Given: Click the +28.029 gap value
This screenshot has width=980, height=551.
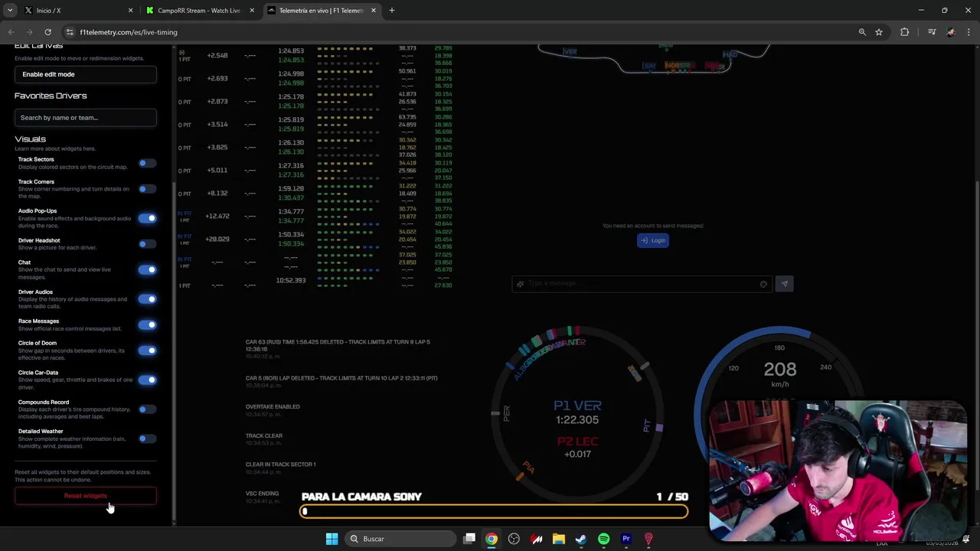Looking at the screenshot, I should (217, 239).
